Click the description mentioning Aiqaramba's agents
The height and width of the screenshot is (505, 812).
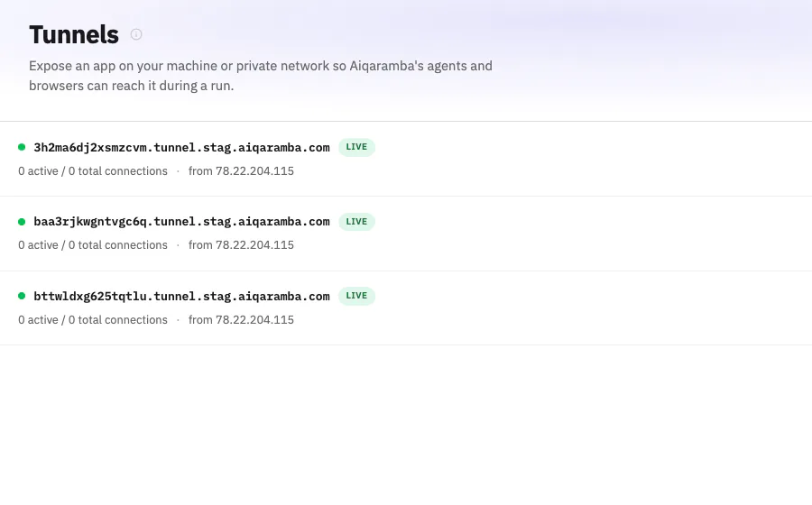coord(261,76)
